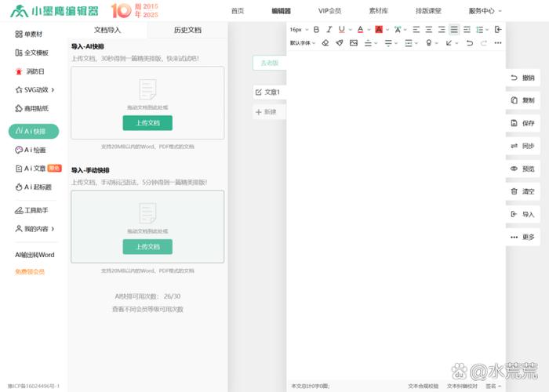This screenshot has height=392, width=549.
Task: Switch to the 历史文档 tab
Action: coord(187,30)
